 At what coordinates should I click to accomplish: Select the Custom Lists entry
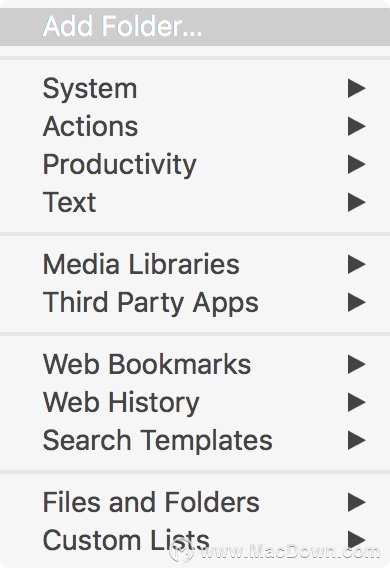tap(195, 540)
